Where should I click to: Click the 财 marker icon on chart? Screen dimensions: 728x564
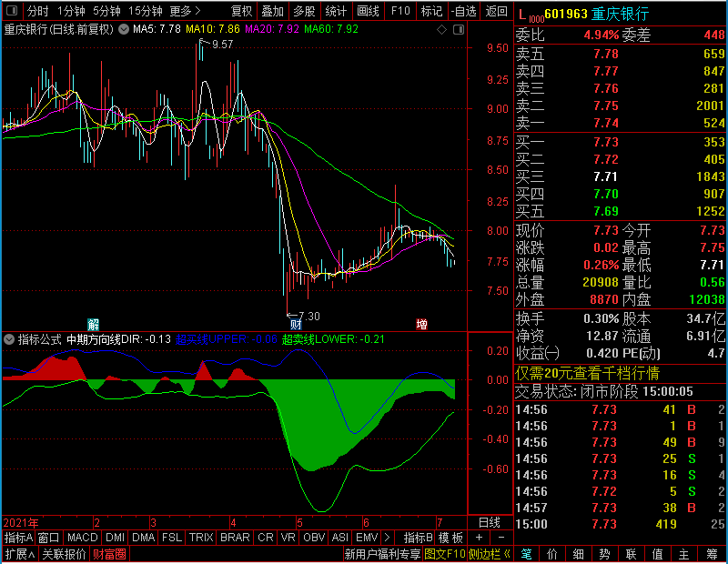296,324
